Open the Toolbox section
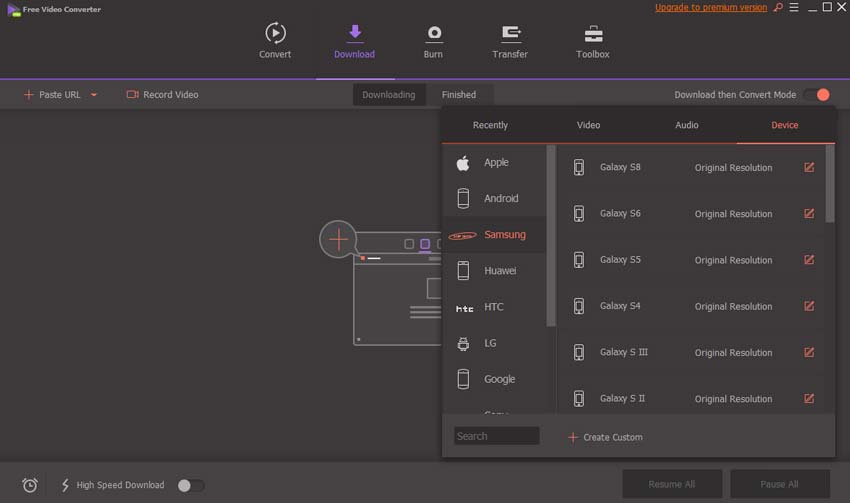Image resolution: width=850 pixels, height=503 pixels. point(593,41)
